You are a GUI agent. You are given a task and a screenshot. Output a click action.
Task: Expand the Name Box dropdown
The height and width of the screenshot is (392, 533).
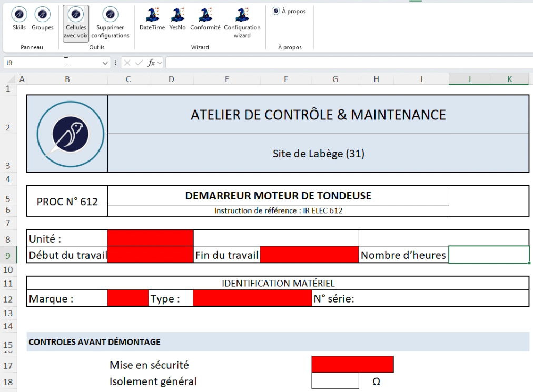coord(105,63)
